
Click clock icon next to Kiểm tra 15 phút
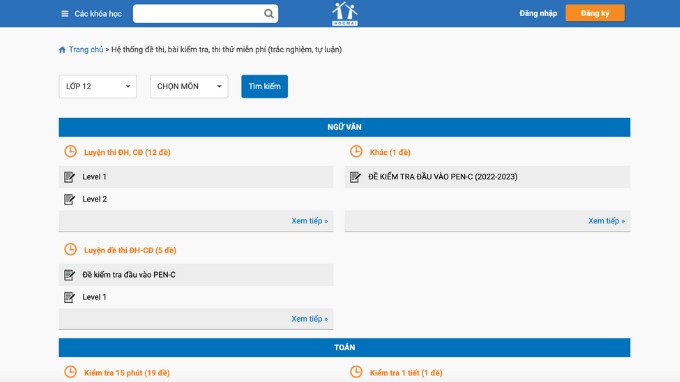pos(70,372)
